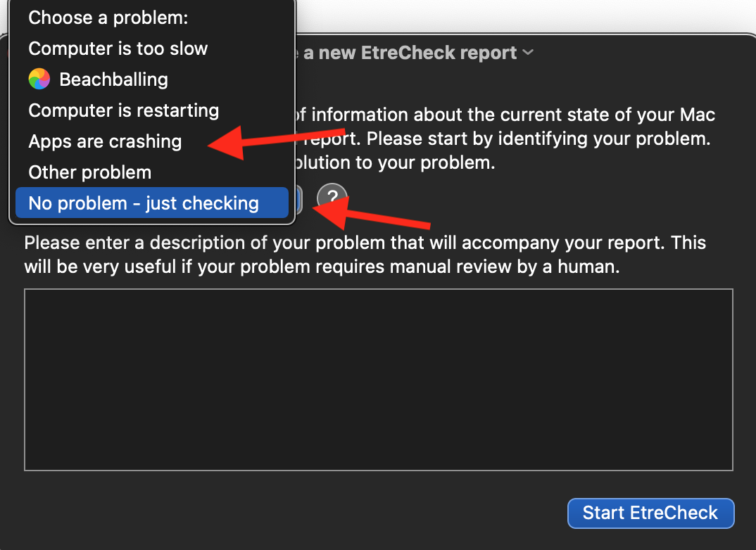
Task: Choose the "Beachballing" text entry
Action: pyautogui.click(x=114, y=79)
